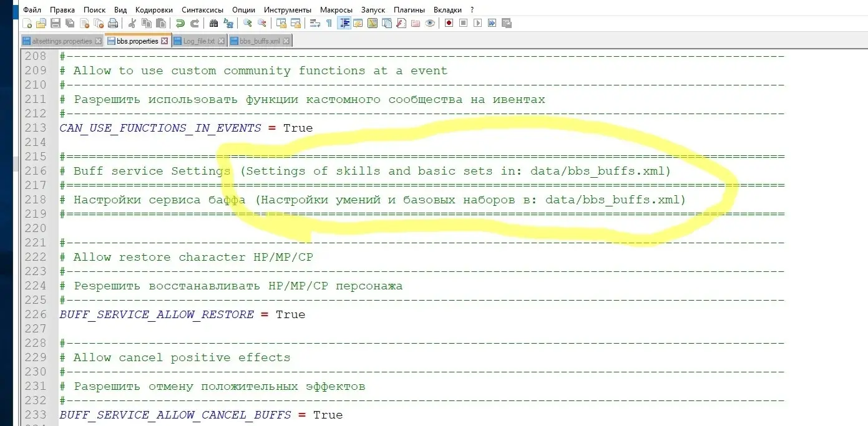The height and width of the screenshot is (426, 868).
Task: Close the altsettings.properties tab
Action: 98,41
